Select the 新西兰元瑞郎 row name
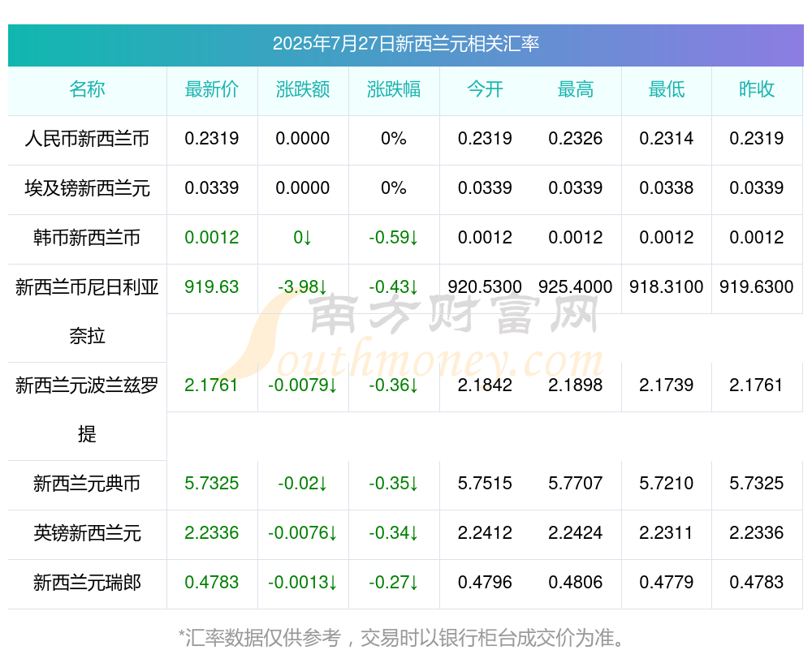This screenshot has height=663, width=812. 87,583
